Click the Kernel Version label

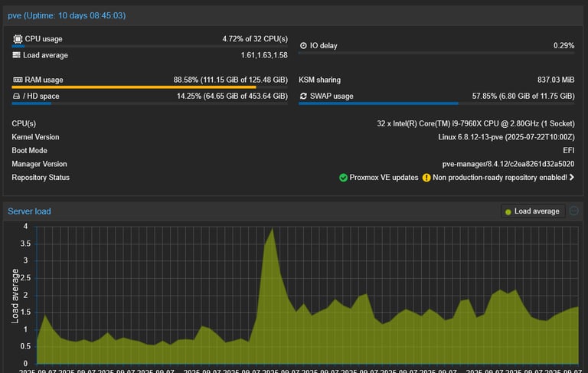[x=35, y=137]
